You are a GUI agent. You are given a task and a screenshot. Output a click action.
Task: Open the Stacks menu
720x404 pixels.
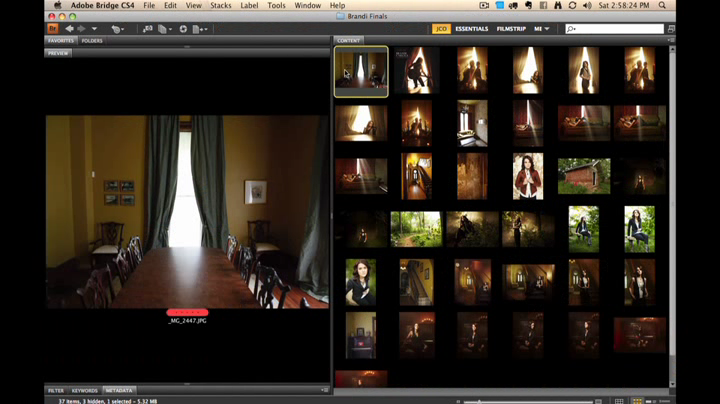coord(220,6)
